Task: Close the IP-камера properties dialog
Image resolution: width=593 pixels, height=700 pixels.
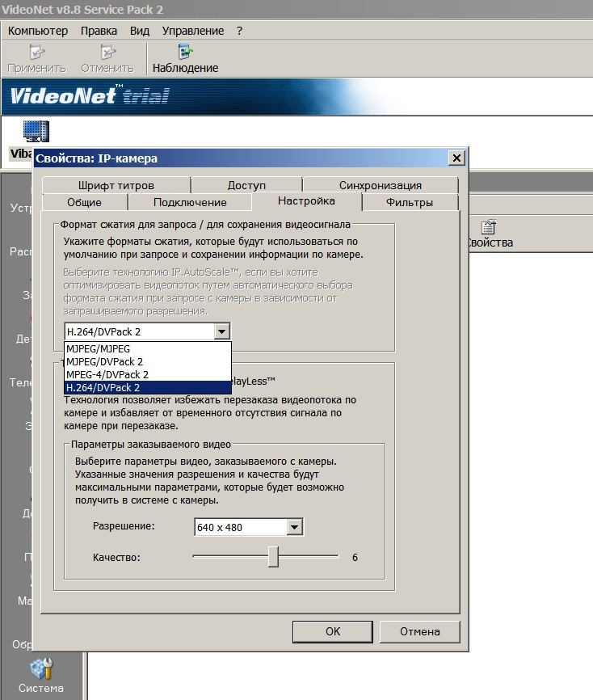Action: [x=456, y=158]
